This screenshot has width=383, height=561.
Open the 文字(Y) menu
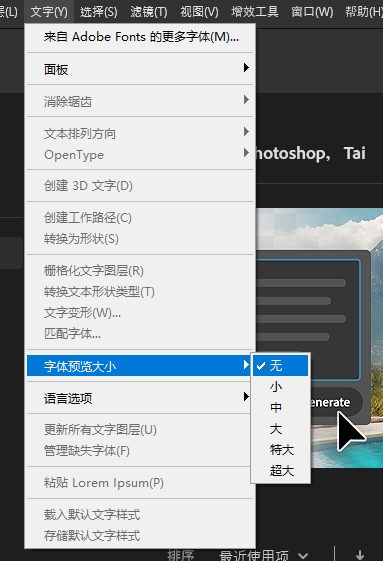point(49,12)
